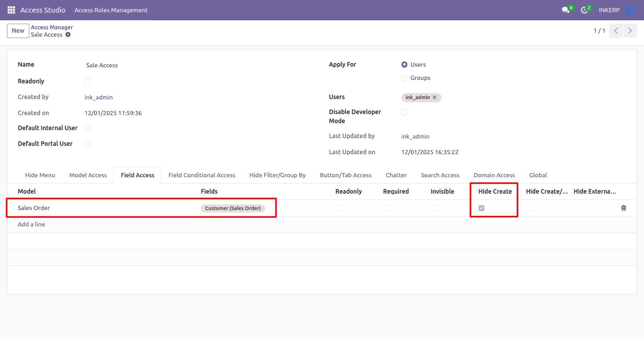Open the Hide Filter/Group By tab

tap(277, 175)
